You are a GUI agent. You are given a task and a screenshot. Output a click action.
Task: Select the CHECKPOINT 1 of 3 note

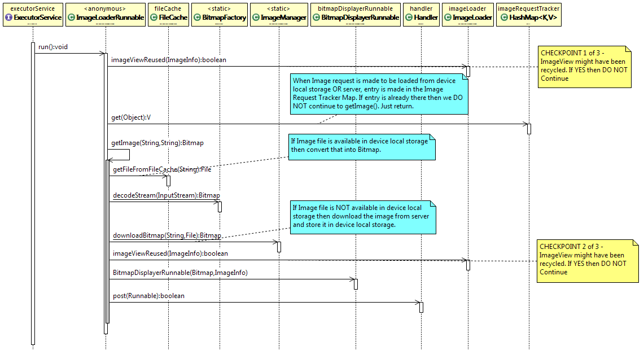(x=584, y=67)
